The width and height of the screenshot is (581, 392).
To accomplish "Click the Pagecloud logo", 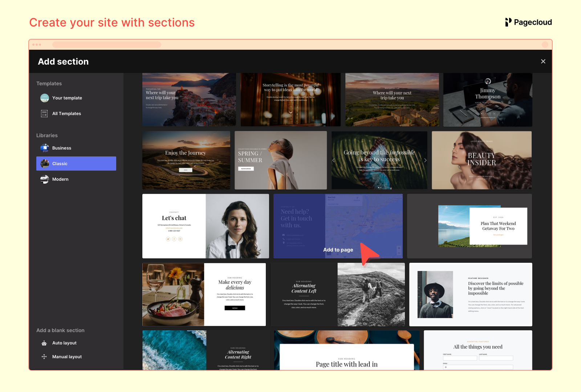I will [528, 22].
